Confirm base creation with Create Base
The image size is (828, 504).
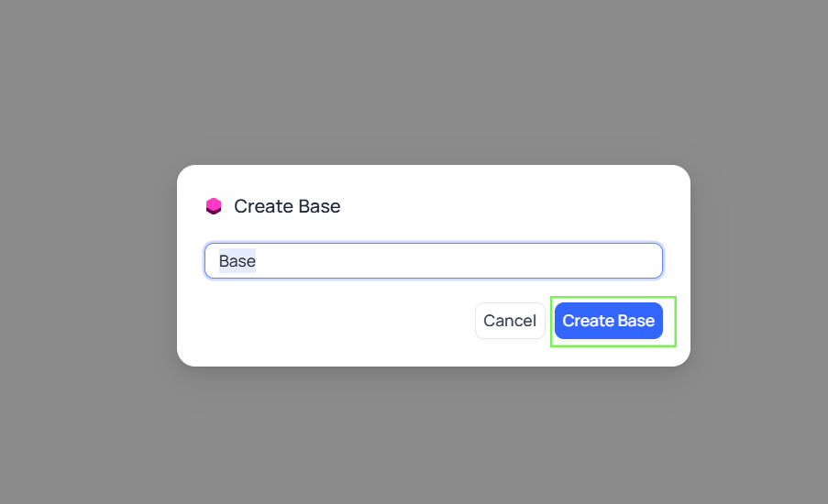coord(608,321)
